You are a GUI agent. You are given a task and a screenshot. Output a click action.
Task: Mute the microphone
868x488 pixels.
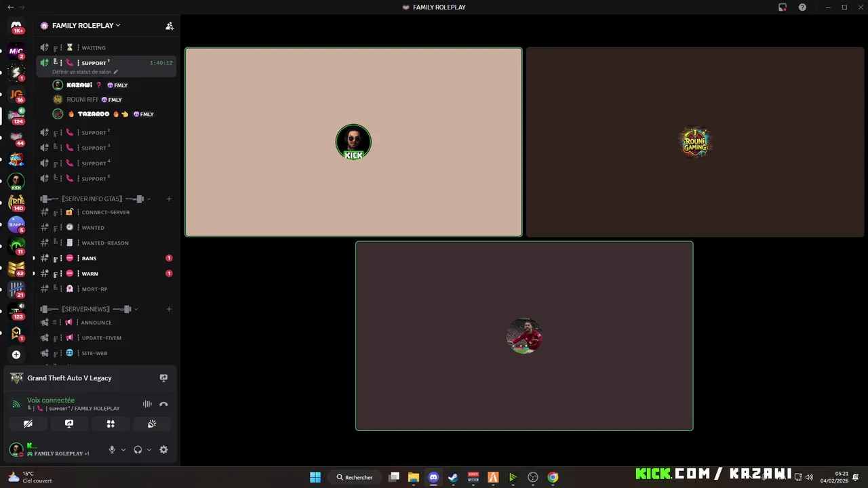[x=112, y=449]
